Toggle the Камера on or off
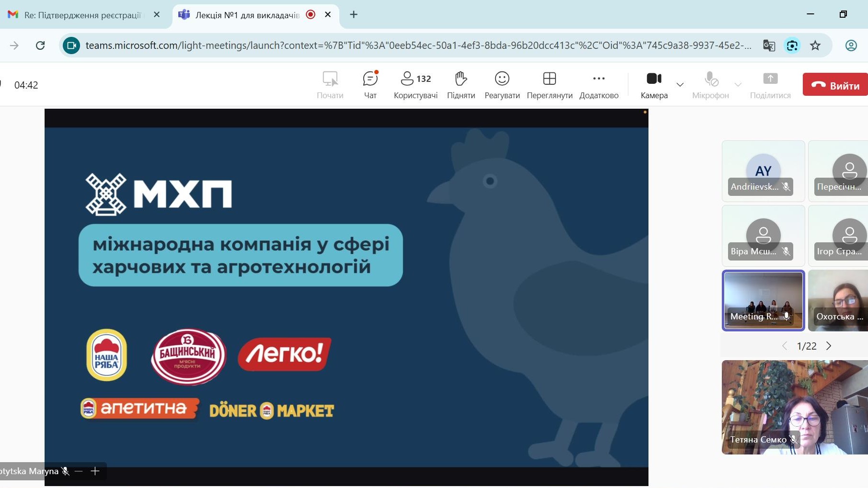Viewport: 868px width, 488px height. pos(654,85)
